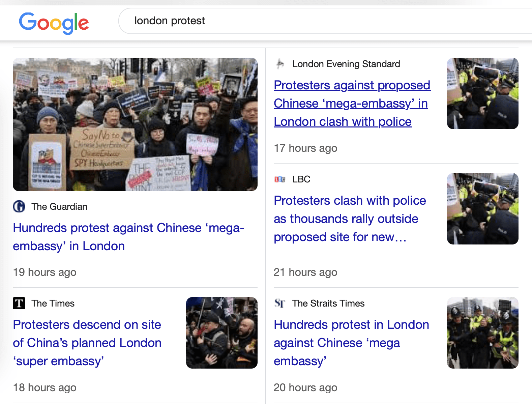The height and width of the screenshot is (404, 532).
Task: Open 'Hundreds protest in London' Straits Times headline
Action: point(351,343)
